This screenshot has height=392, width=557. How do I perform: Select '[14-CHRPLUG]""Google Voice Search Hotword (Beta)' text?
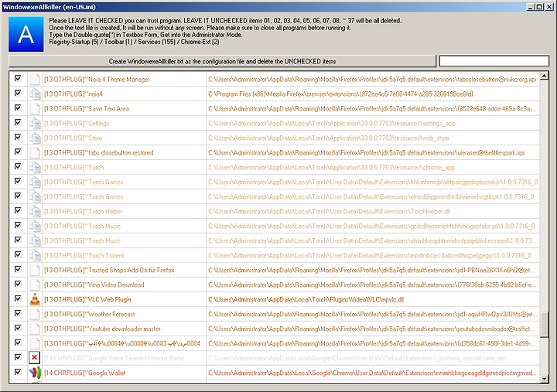(x=114, y=358)
